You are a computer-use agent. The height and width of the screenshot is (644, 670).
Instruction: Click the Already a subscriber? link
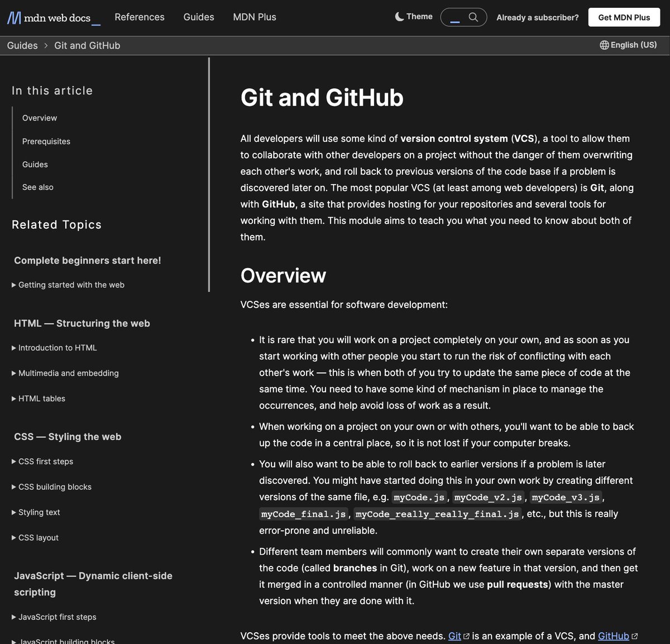click(x=537, y=17)
